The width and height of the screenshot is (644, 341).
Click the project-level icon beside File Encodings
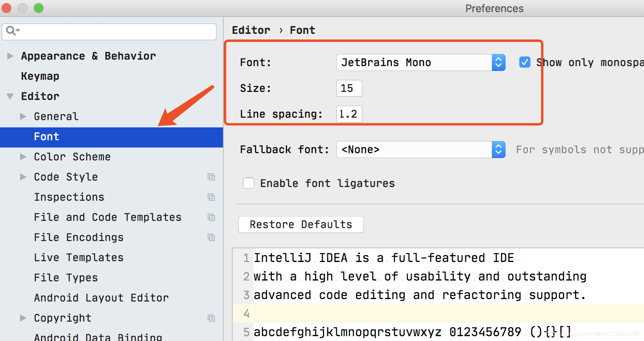coord(211,237)
